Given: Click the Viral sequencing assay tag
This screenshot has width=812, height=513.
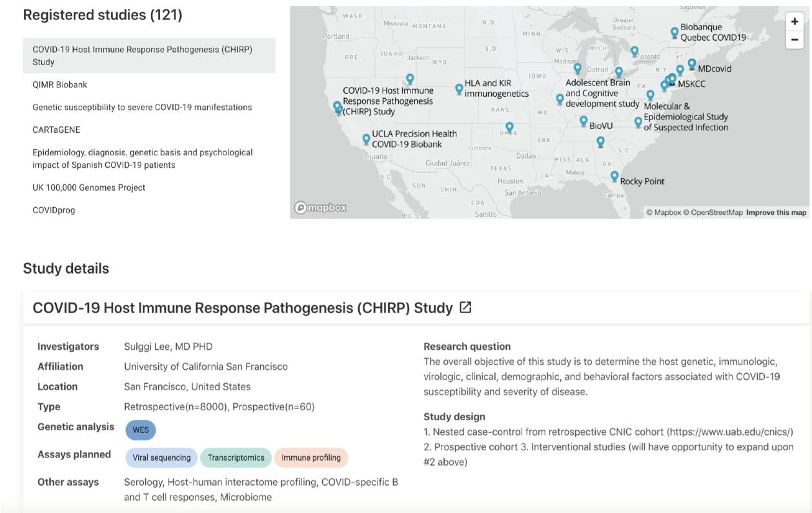Looking at the screenshot, I should tap(161, 458).
